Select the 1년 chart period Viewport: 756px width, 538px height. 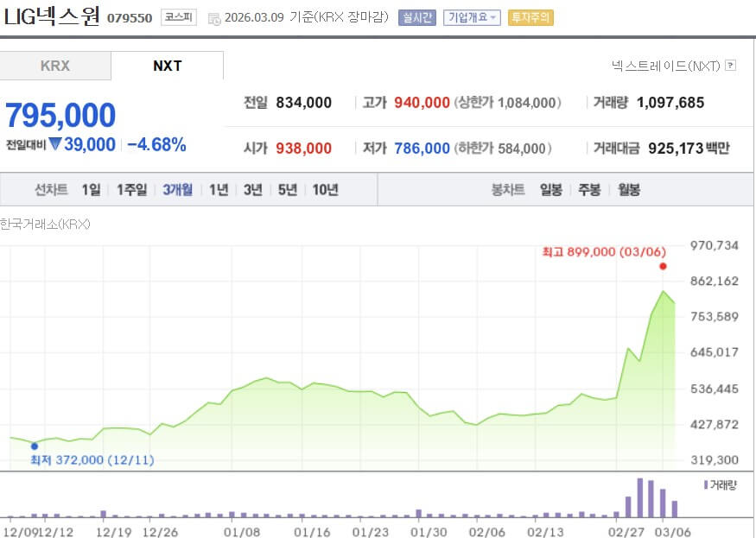[218, 188]
